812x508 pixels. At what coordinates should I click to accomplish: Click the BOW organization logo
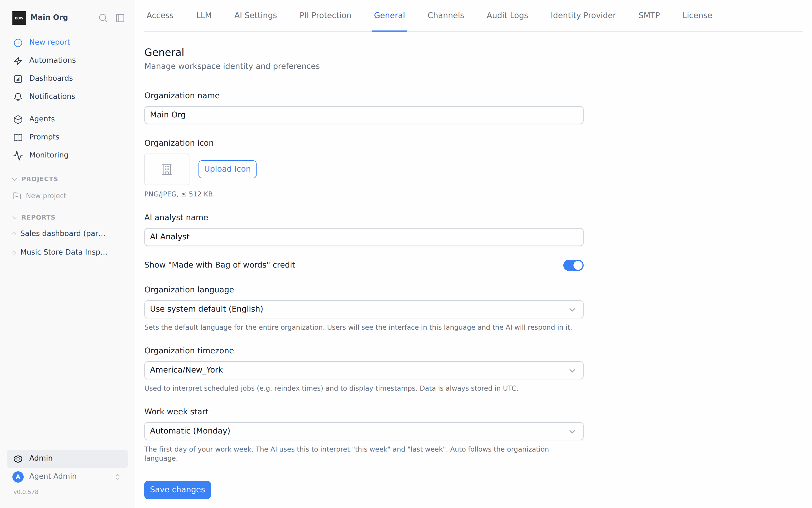click(19, 18)
